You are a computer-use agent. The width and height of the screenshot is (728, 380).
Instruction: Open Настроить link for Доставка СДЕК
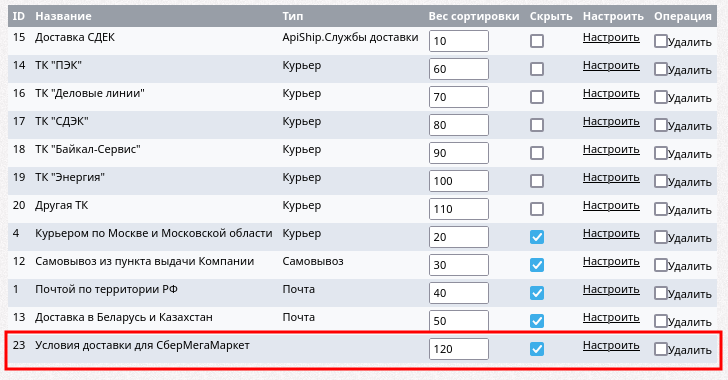tap(611, 38)
